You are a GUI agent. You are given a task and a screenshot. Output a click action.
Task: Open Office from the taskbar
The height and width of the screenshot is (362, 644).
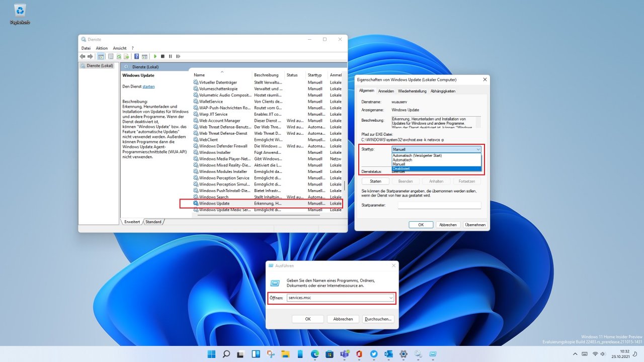[359, 354]
